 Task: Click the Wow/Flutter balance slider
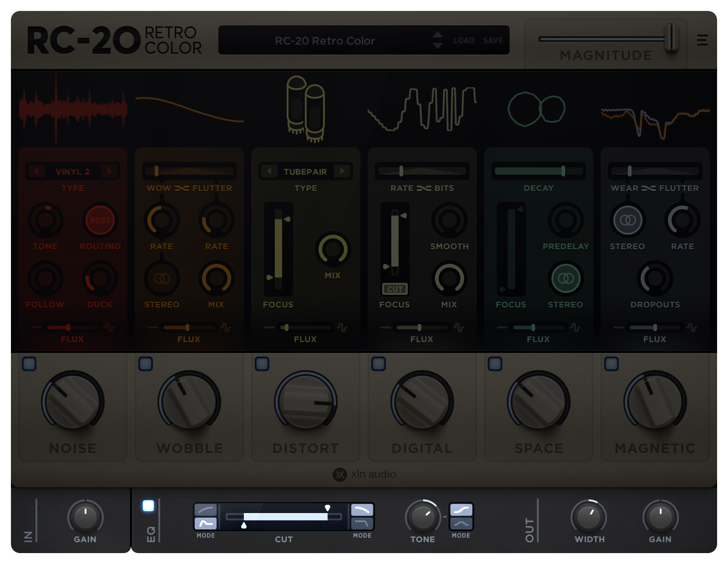189,171
